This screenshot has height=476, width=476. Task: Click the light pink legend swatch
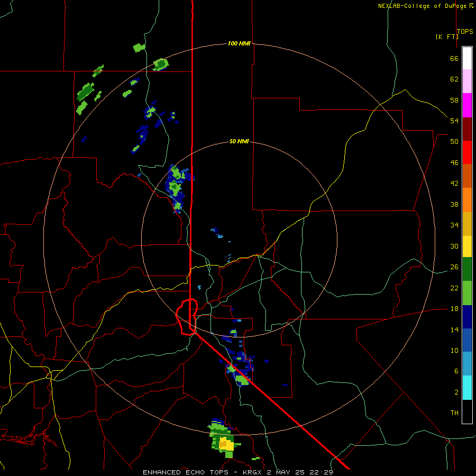coord(467,81)
